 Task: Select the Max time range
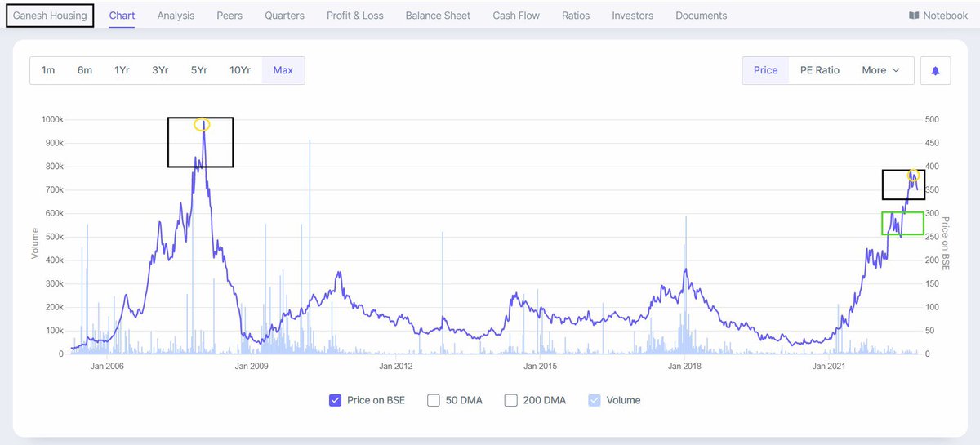(283, 70)
